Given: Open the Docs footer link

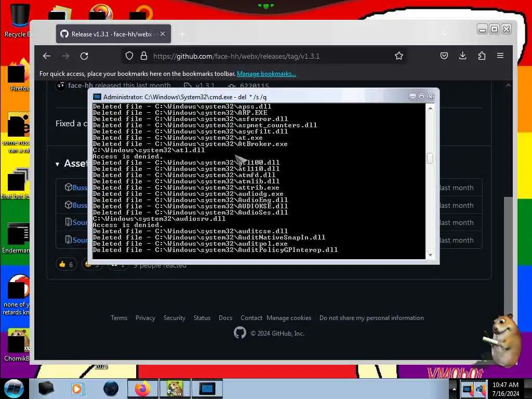Looking at the screenshot, I should coord(225,318).
